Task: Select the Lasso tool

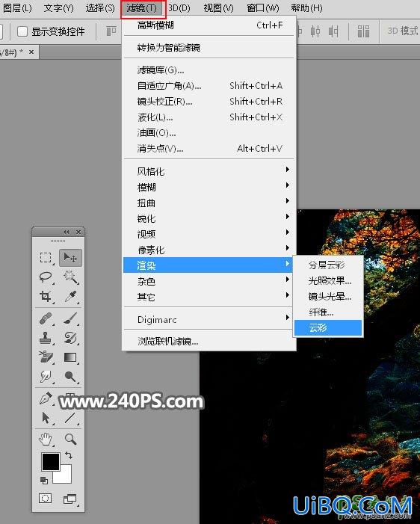Action: click(46, 277)
